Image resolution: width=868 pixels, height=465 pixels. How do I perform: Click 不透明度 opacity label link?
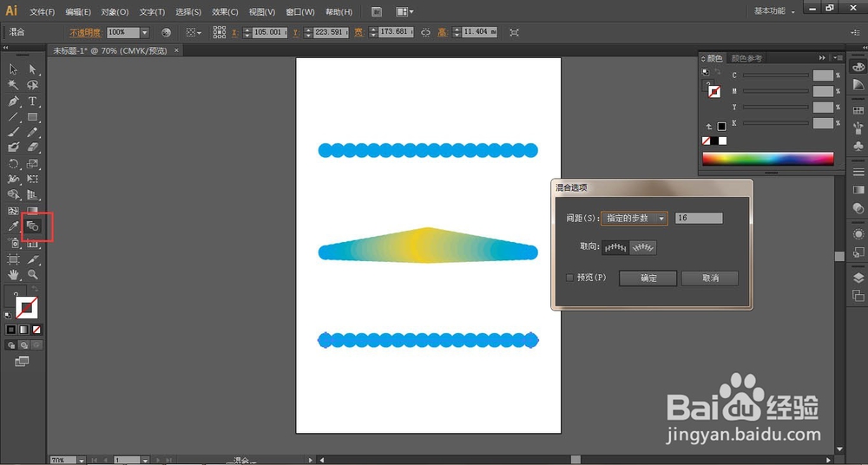coord(85,33)
